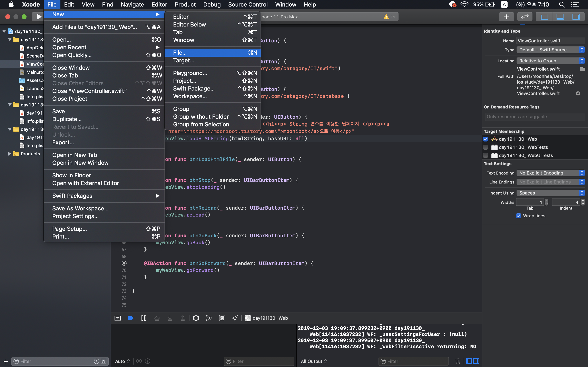
Task: Open the Text Encoding dropdown
Action: click(x=550, y=173)
